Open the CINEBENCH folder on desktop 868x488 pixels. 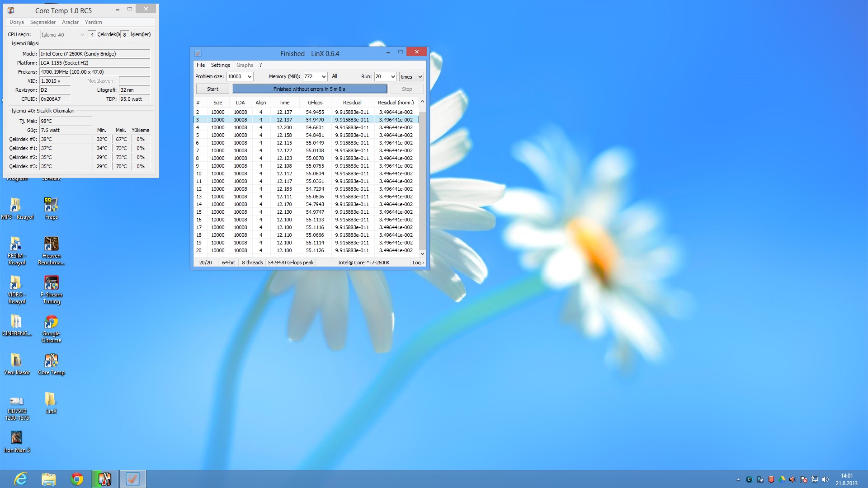coord(17,325)
